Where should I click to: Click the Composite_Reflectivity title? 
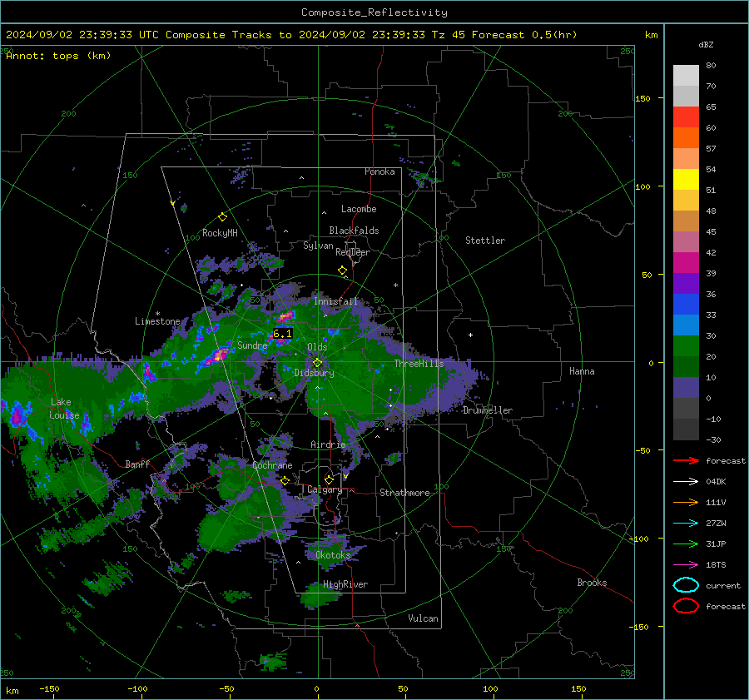(x=374, y=12)
